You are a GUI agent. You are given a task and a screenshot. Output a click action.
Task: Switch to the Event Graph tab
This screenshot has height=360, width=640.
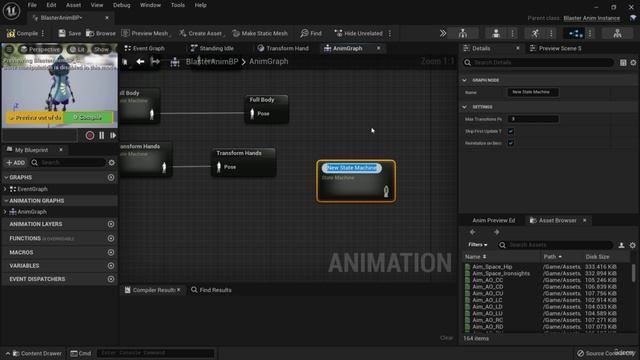144,48
